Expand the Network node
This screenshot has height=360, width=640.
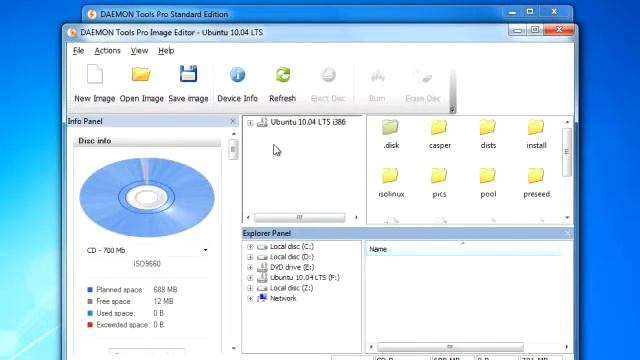[x=250, y=299]
